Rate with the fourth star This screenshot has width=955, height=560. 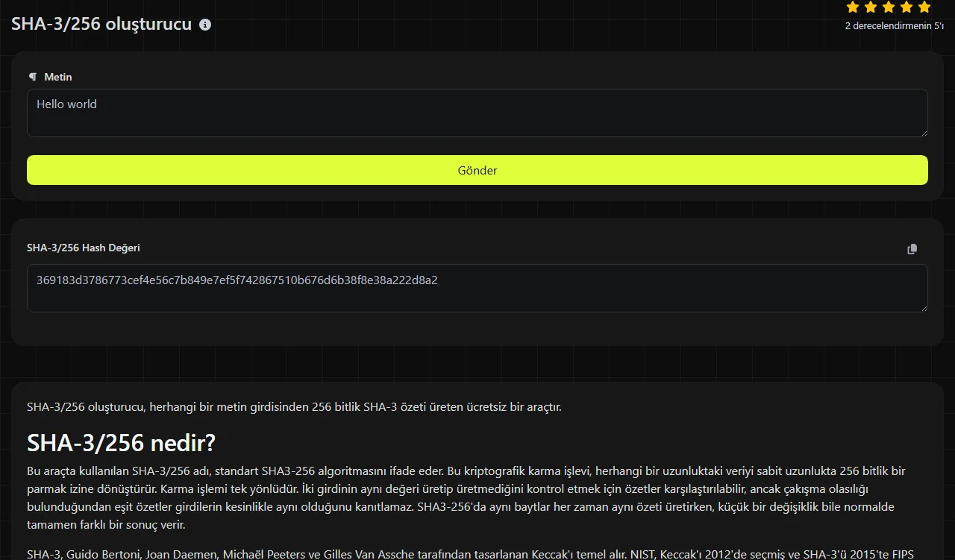(x=907, y=7)
